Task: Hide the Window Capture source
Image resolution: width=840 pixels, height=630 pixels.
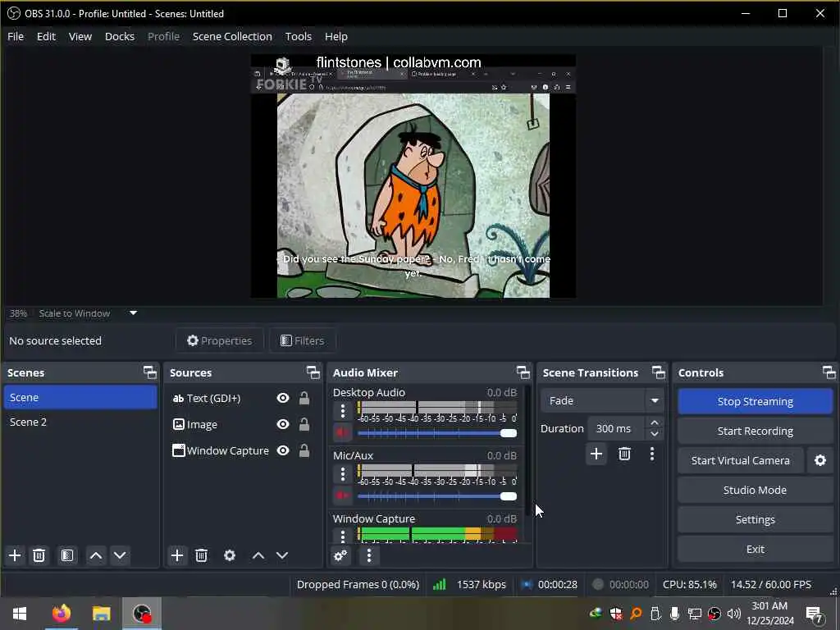Action: coord(283,450)
